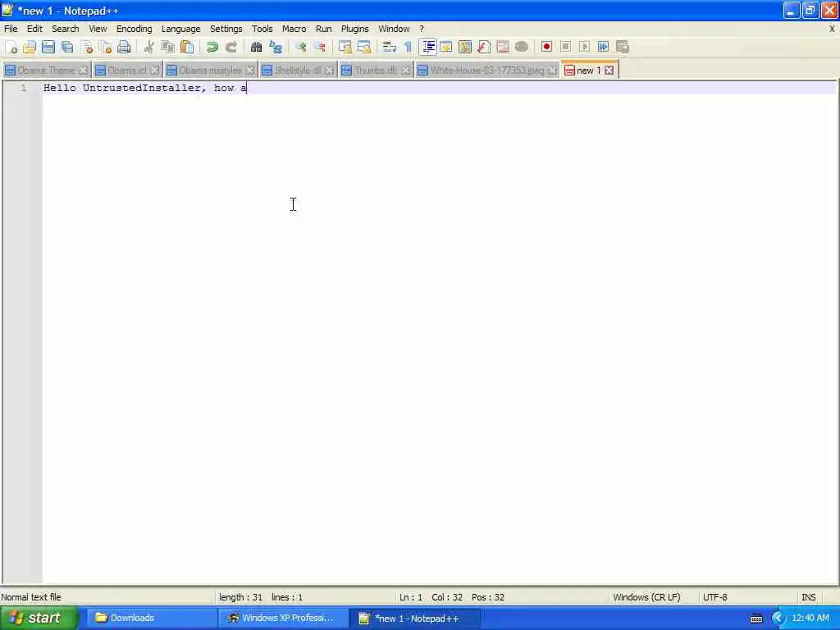Switch to Windows XP Professional taskbar item
The width and height of the screenshot is (840, 630).
[x=283, y=619]
